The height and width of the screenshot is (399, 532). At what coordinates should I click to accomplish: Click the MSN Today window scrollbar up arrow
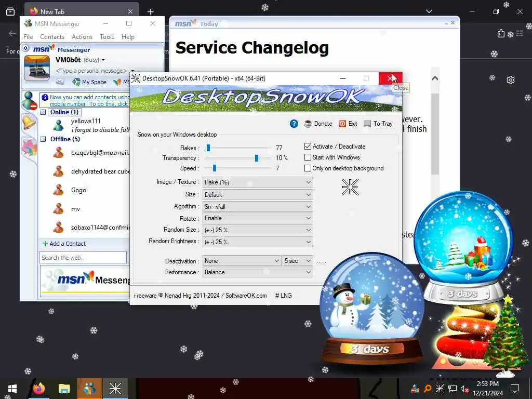point(435,78)
